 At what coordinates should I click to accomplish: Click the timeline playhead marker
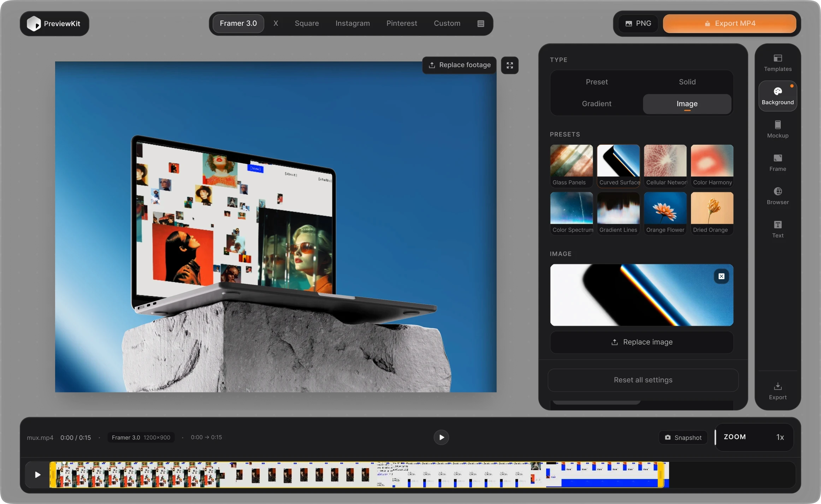(64, 463)
